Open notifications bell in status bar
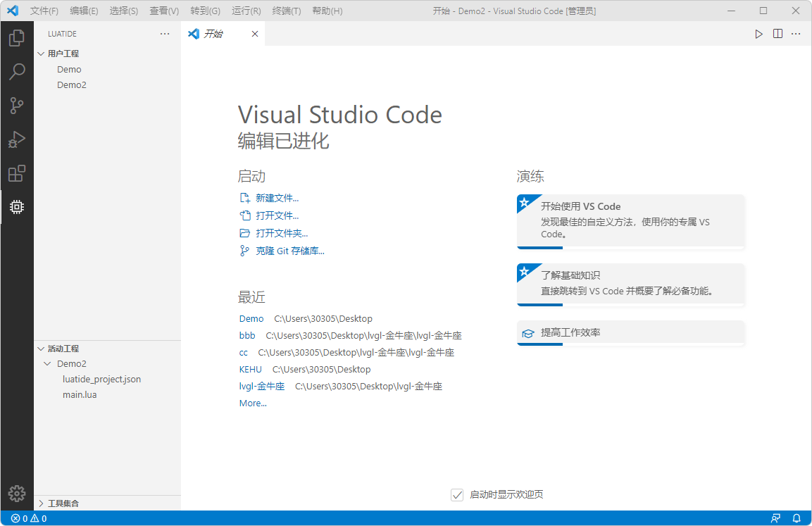The image size is (812, 526). click(x=797, y=518)
